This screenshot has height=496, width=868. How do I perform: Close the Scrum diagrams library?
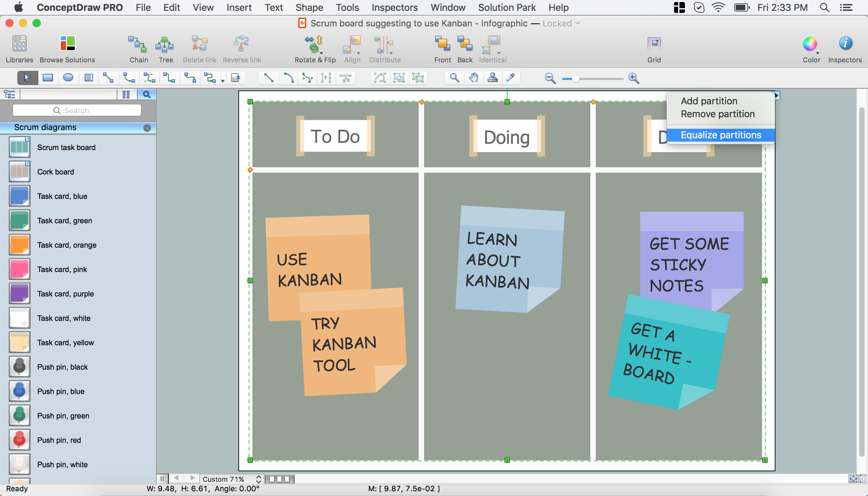pyautogui.click(x=147, y=128)
